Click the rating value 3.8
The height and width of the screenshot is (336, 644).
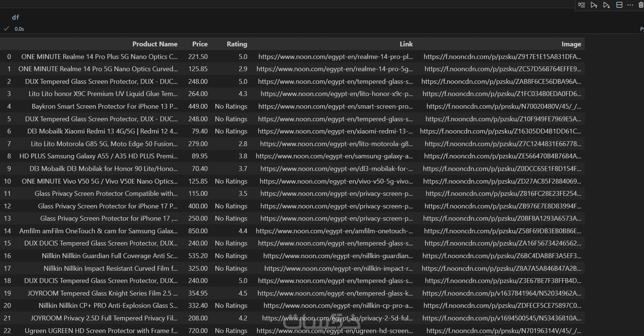243,156
